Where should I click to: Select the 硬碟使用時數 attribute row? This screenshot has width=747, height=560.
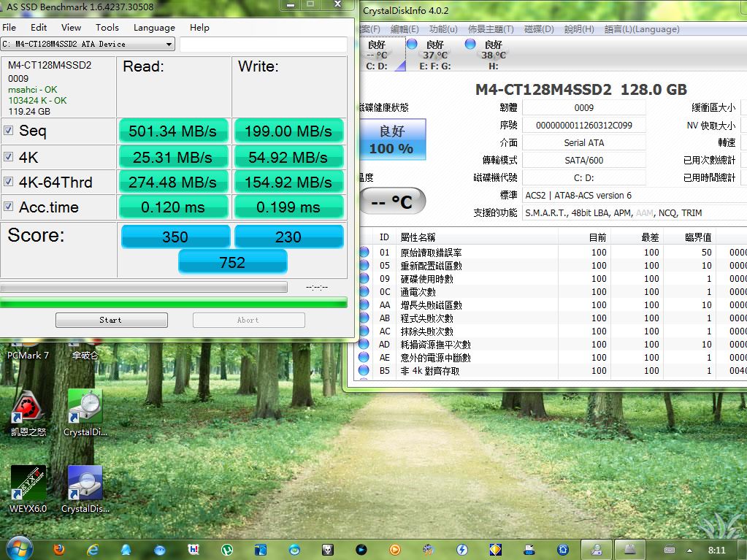(x=553, y=279)
